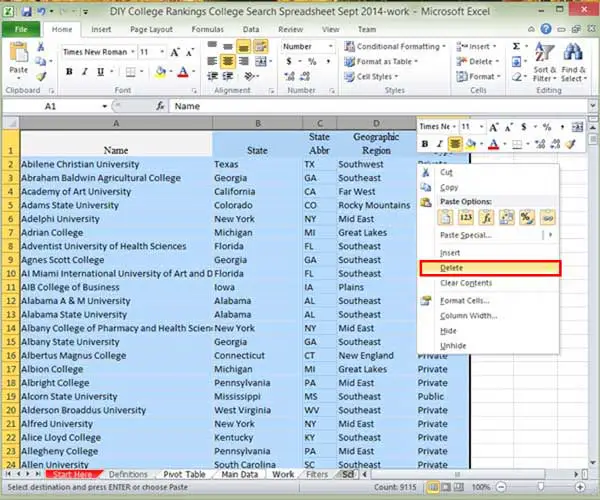Click the ribbon Fill Color bucket icon
Screen dimensions: 600x500
161,72
